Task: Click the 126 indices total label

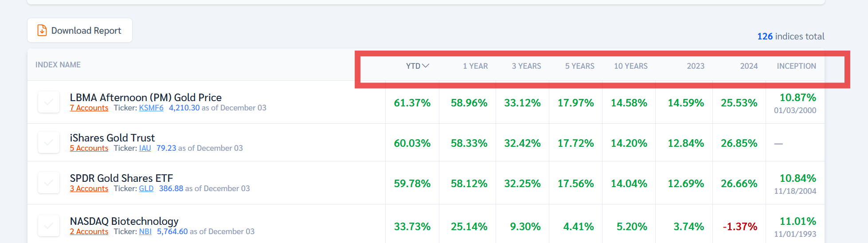Action: pyautogui.click(x=791, y=36)
